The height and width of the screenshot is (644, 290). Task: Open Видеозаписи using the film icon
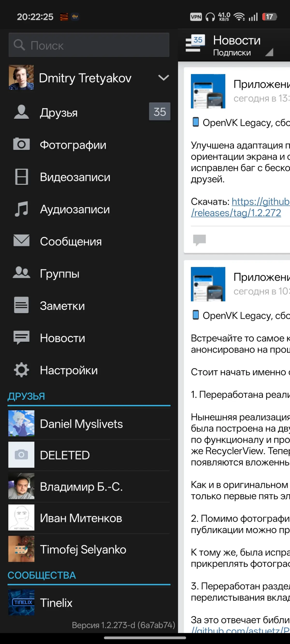(x=21, y=177)
